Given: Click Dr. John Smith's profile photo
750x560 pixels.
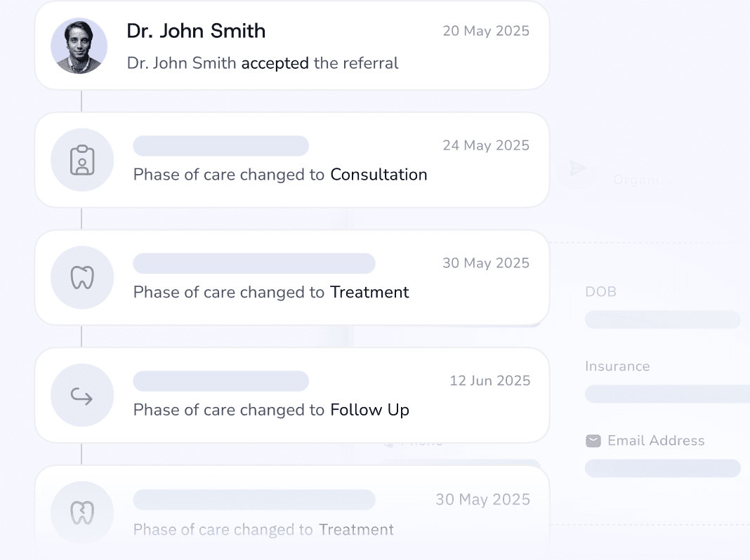Looking at the screenshot, I should (x=79, y=46).
